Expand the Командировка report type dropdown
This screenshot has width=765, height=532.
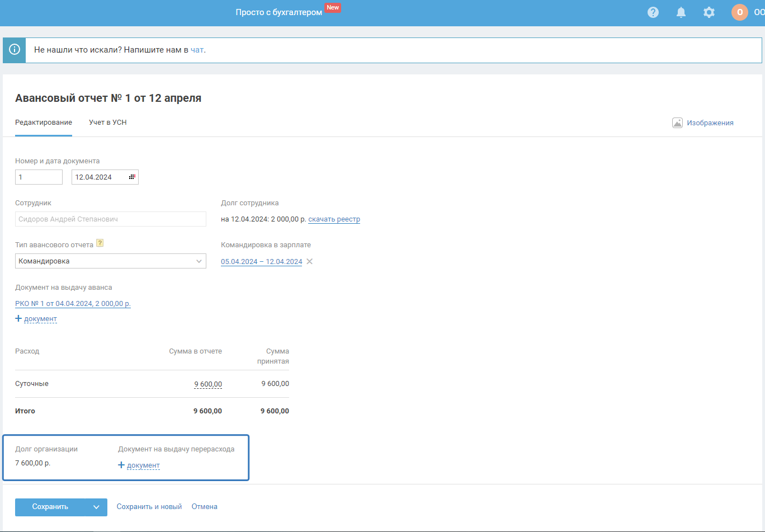point(199,261)
